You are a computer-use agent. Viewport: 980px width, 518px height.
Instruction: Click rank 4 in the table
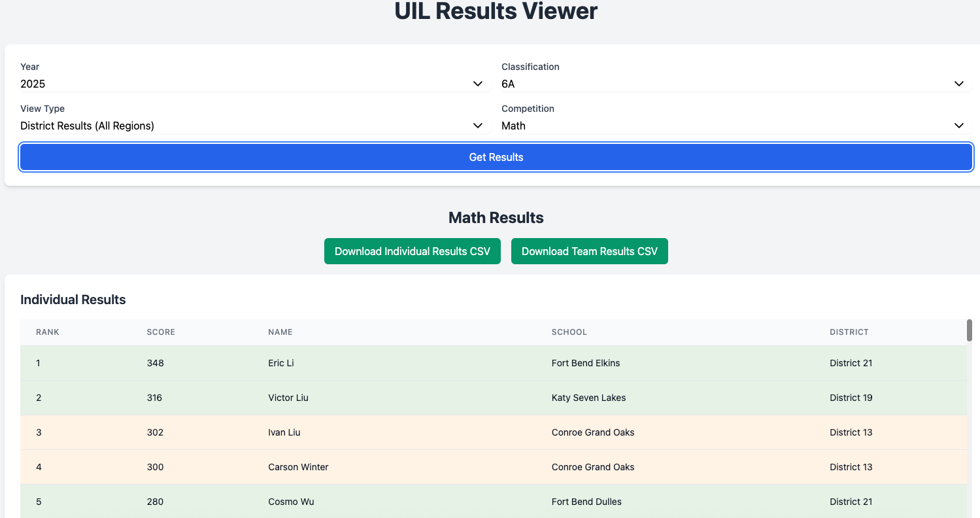click(x=39, y=467)
